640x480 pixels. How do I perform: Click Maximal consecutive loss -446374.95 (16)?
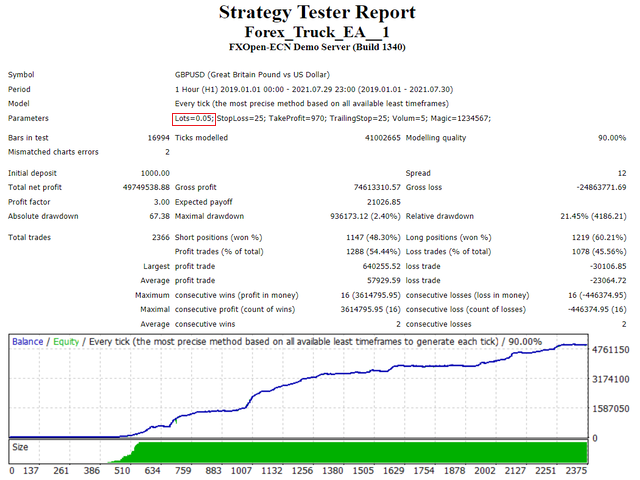click(597, 310)
